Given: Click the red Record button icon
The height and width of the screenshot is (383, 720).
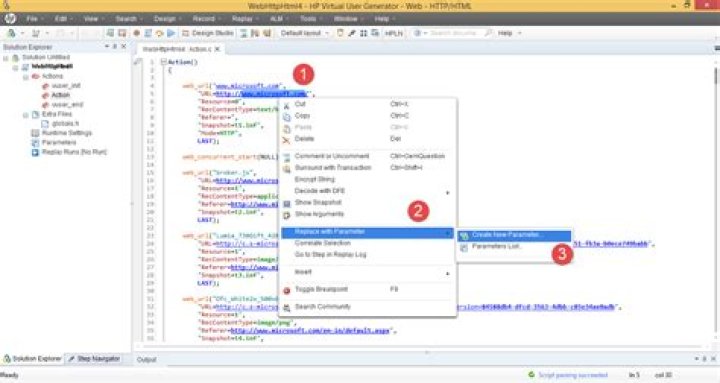Looking at the screenshot, I should (136, 33).
